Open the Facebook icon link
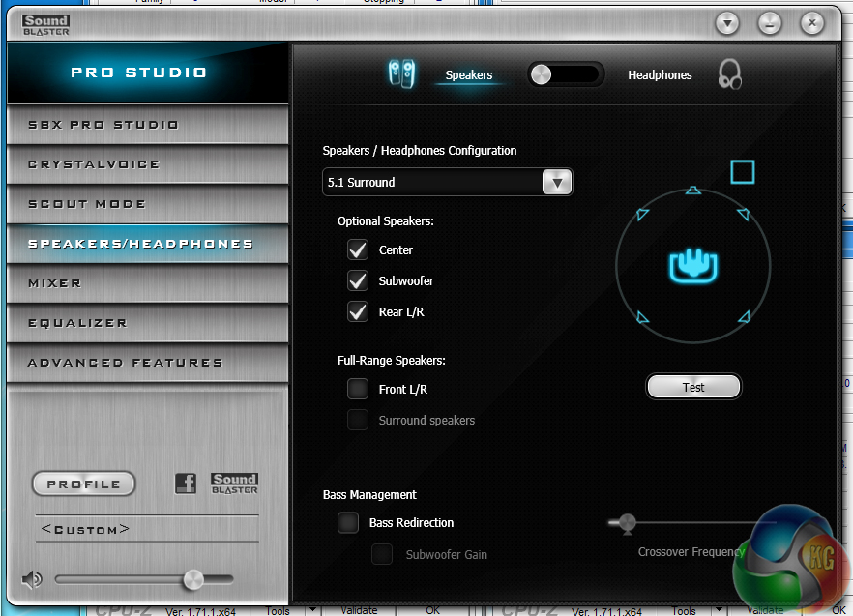Viewport: 853px width, 616px height. pos(186,484)
